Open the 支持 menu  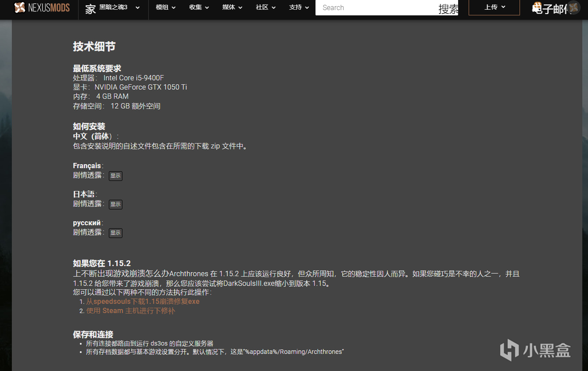click(x=299, y=7)
